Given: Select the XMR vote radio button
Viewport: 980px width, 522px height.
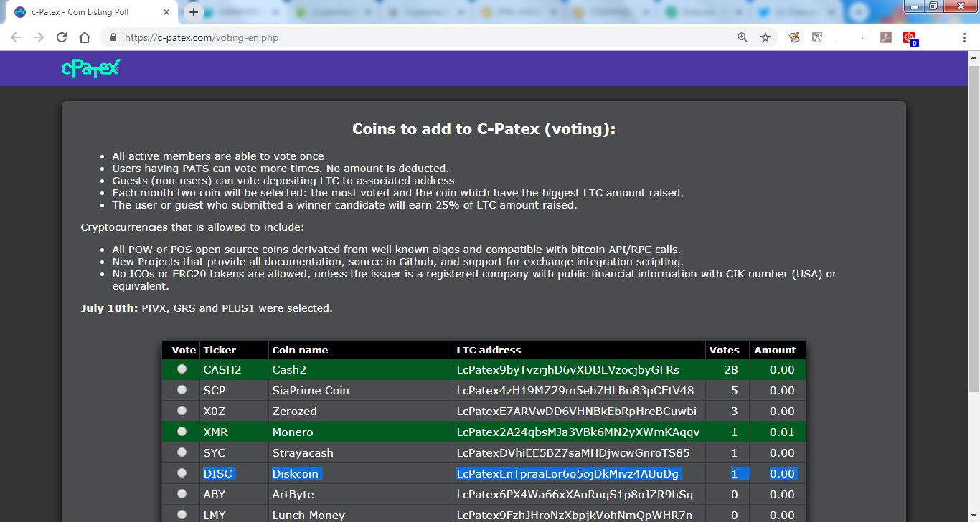Looking at the screenshot, I should (182, 431).
